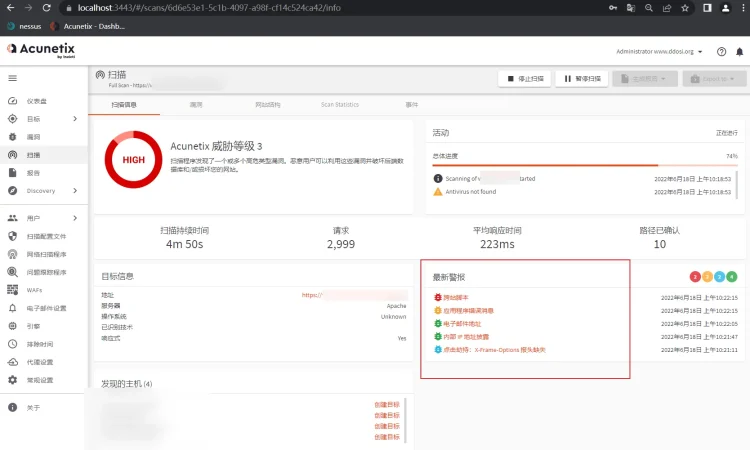Click the 引擎 engines chip icon
Viewport: 750px width, 450px height.
[12, 326]
